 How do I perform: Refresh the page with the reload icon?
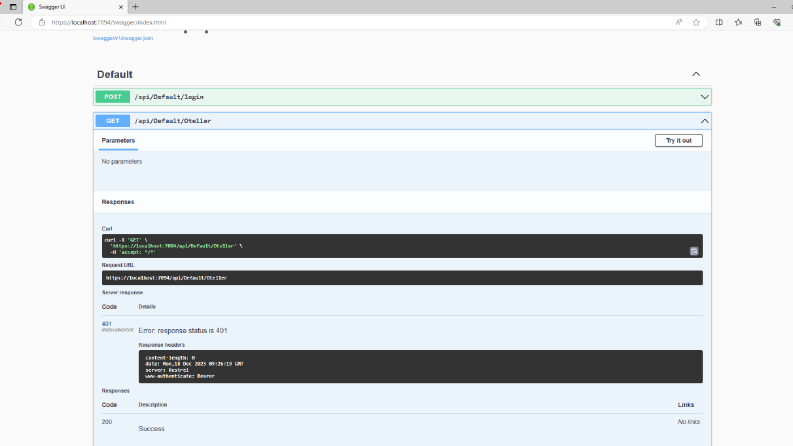click(18, 22)
